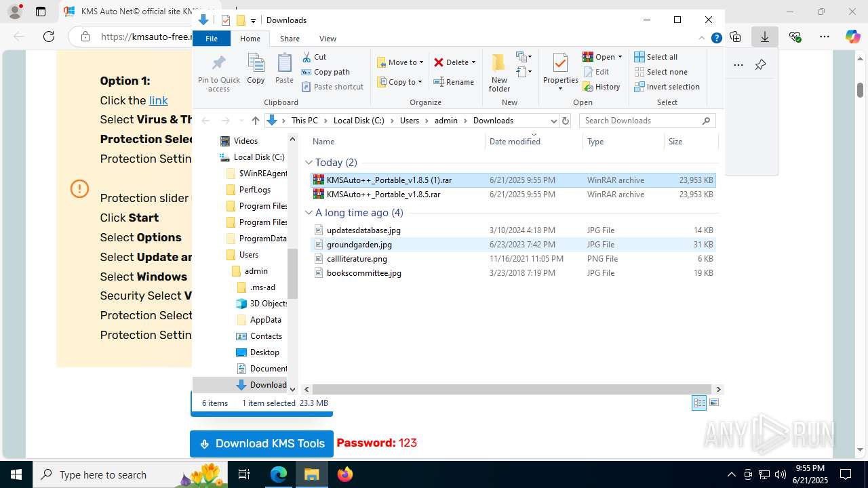Click Select none
Image resolution: width=868 pixels, height=488 pixels.
[x=660, y=72]
